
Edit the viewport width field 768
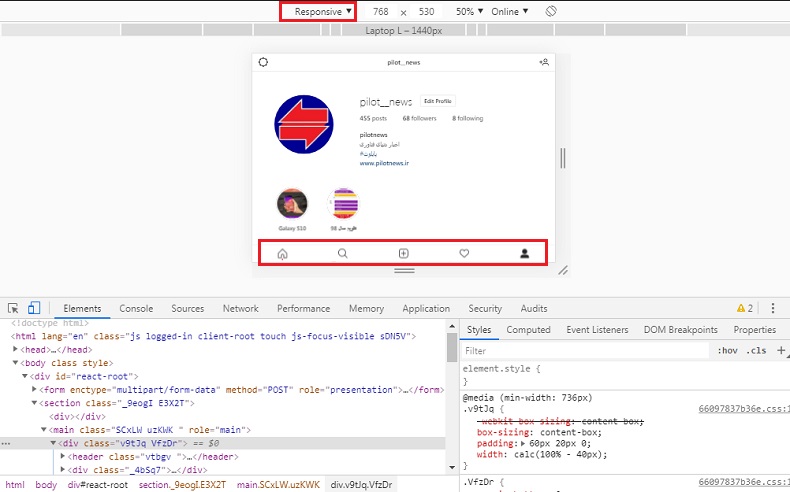380,12
